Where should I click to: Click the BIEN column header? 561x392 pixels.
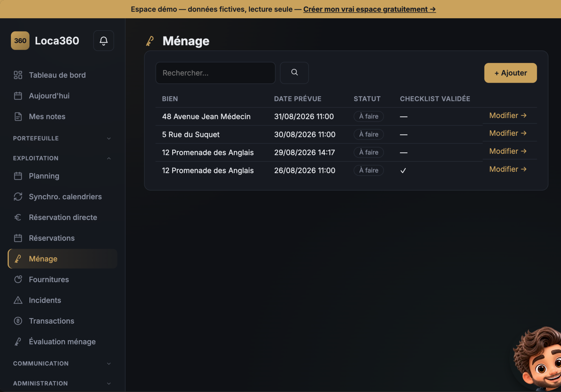(x=170, y=99)
